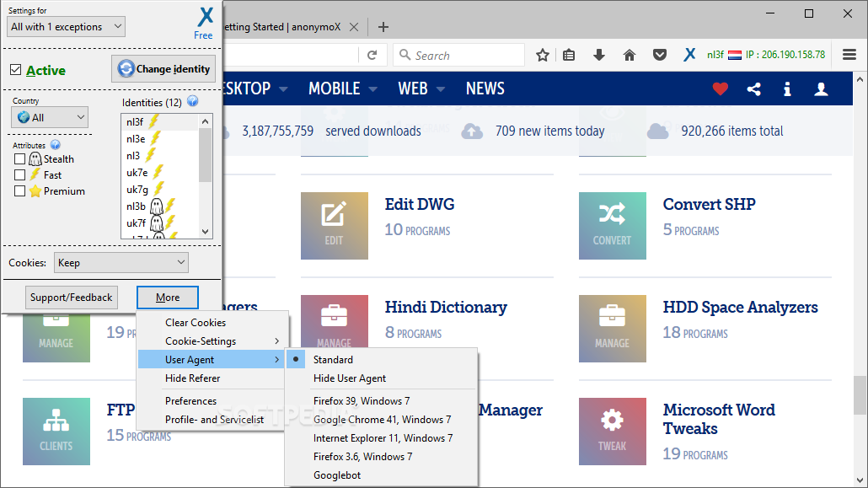Expand the Cookies dropdown set to Keep
This screenshot has height=488, width=868.
[x=121, y=263]
